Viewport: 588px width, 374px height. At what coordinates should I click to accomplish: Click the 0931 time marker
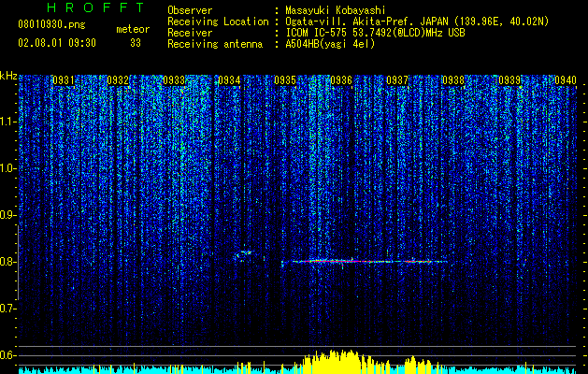point(63,80)
